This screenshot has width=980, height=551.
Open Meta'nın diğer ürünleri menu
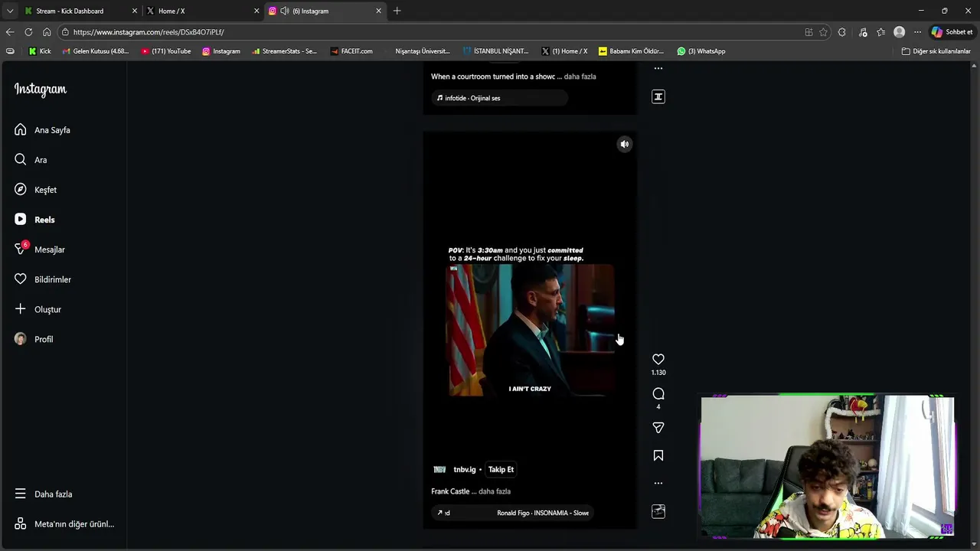click(64, 524)
